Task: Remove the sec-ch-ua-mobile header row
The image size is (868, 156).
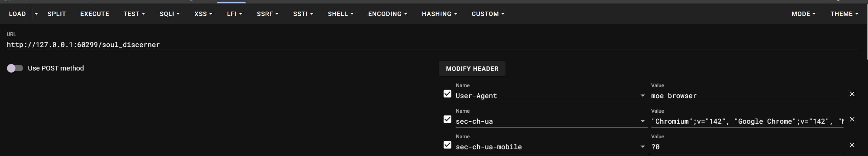Action: pyautogui.click(x=852, y=145)
